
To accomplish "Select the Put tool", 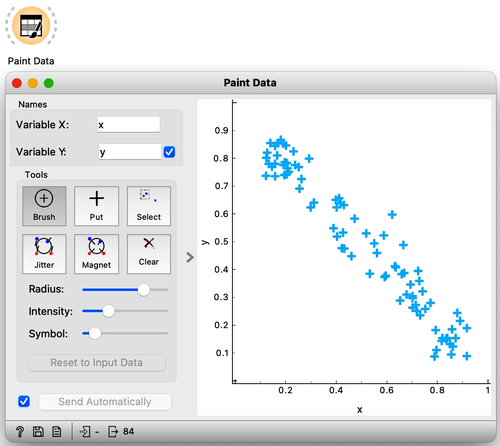I will [96, 206].
